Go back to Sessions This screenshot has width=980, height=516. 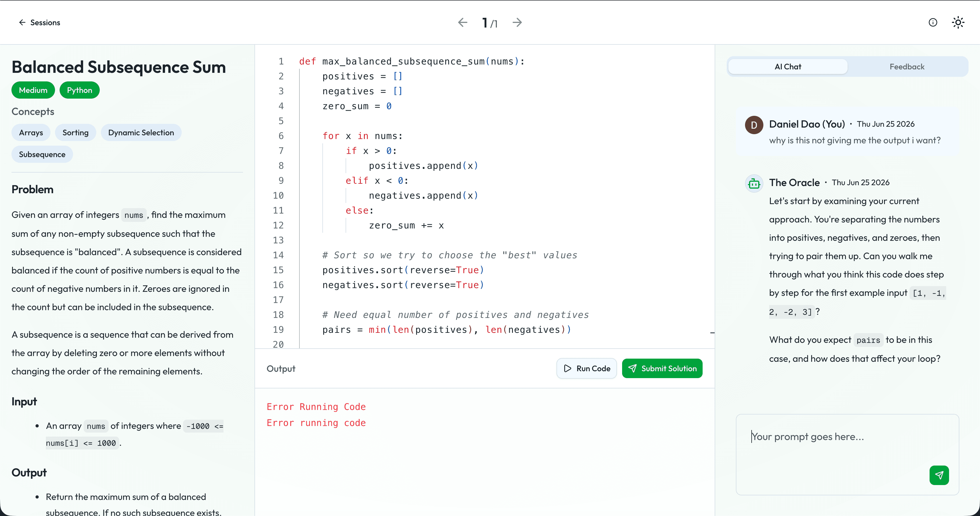[x=40, y=22]
